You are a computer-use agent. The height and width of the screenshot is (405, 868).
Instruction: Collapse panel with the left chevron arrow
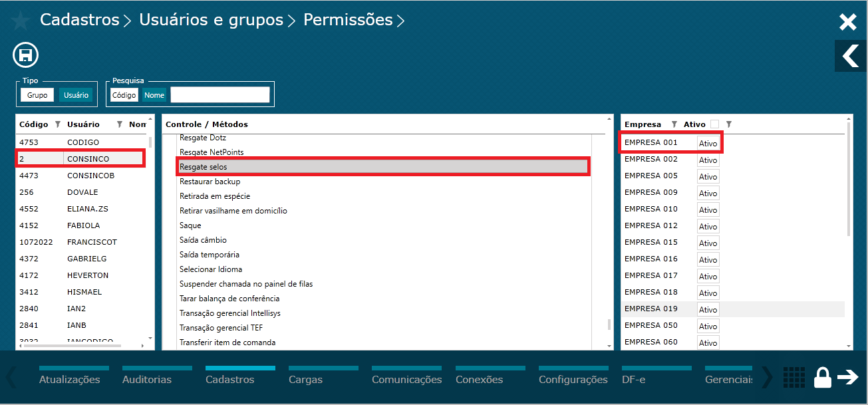(x=851, y=56)
